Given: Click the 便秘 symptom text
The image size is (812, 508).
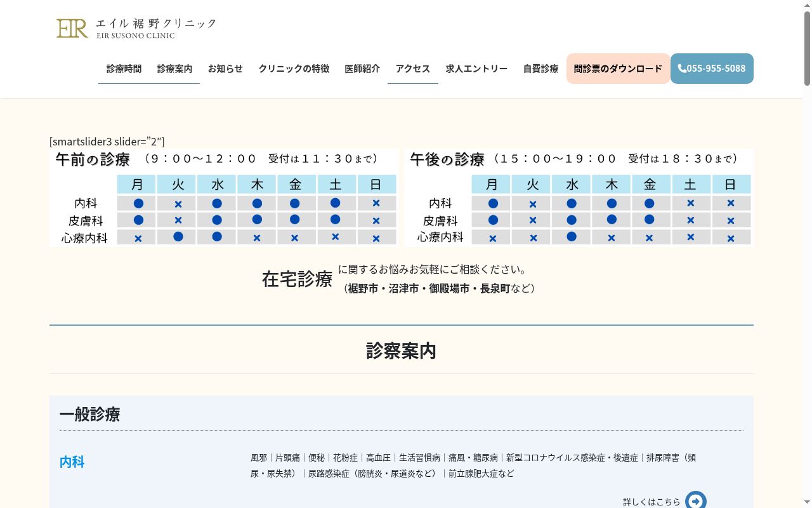Looking at the screenshot, I should click(x=317, y=457).
